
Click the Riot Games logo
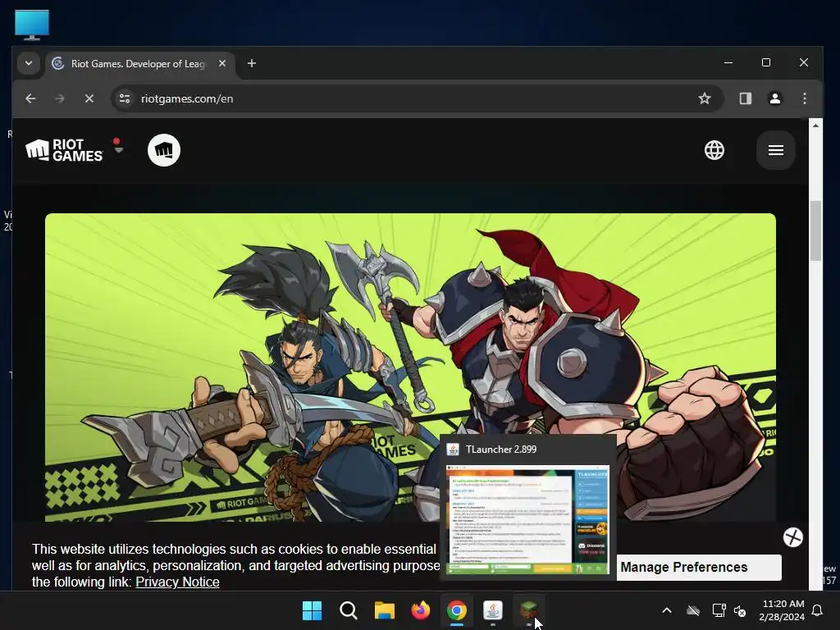tap(64, 150)
